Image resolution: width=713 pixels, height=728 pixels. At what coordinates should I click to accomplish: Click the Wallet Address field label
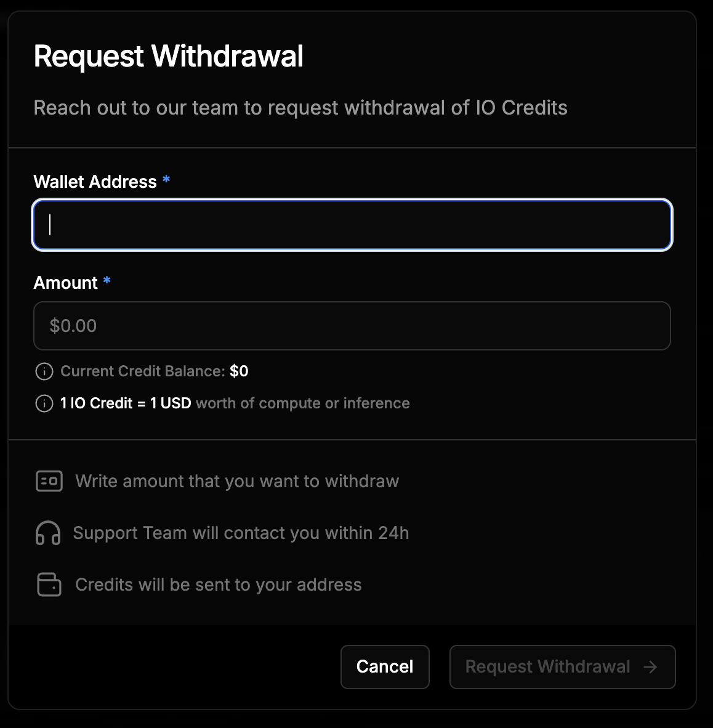pyautogui.click(x=96, y=181)
